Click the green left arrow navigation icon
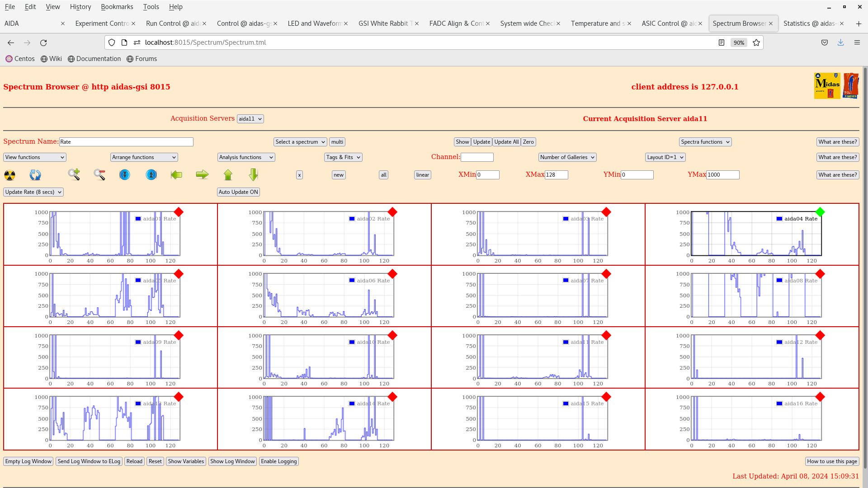The width and height of the screenshot is (868, 488). 176,174
